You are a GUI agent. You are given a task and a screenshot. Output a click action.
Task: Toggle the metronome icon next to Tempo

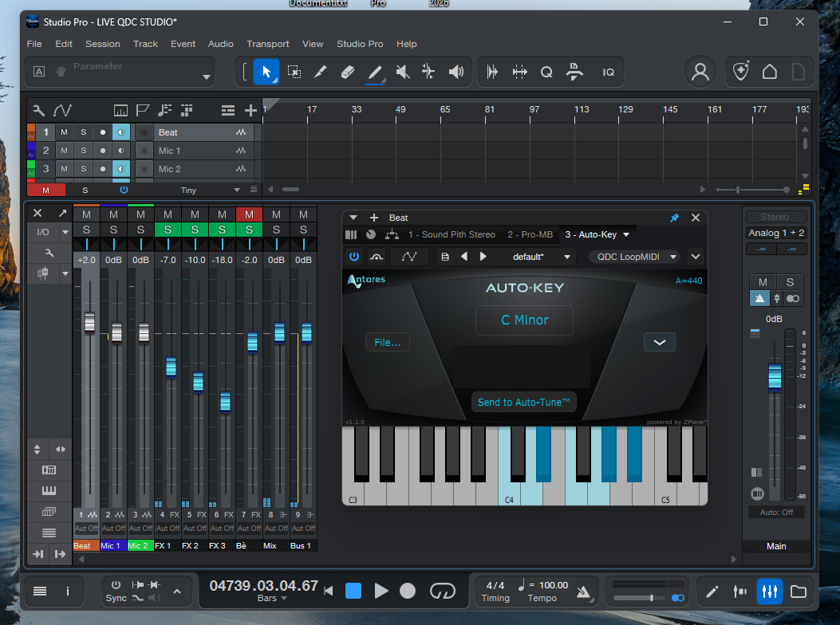pos(583,592)
